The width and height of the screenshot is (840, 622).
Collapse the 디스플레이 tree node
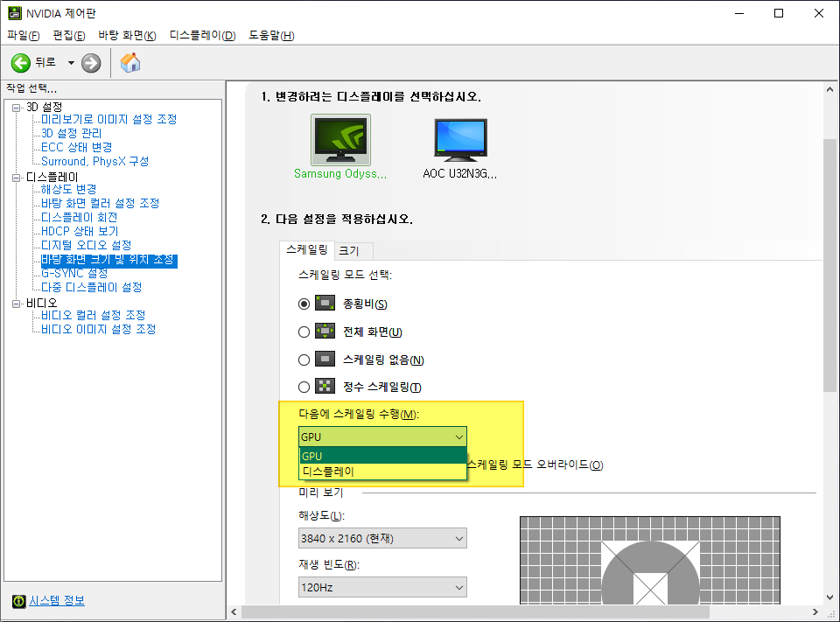coord(16,178)
